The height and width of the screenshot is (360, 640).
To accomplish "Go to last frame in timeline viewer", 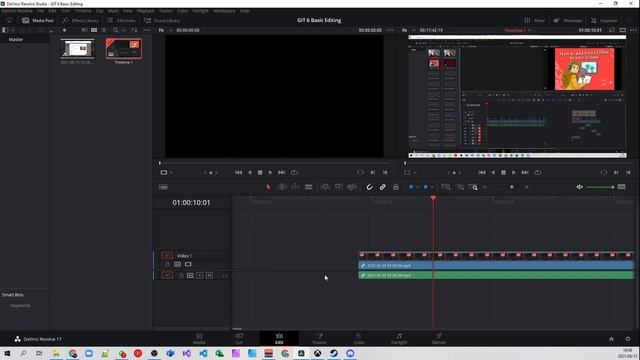I will coord(525,173).
